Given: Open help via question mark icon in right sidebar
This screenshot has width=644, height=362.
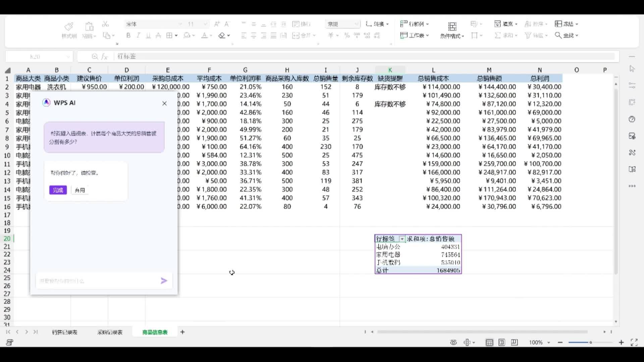Looking at the screenshot, I should coord(632,119).
